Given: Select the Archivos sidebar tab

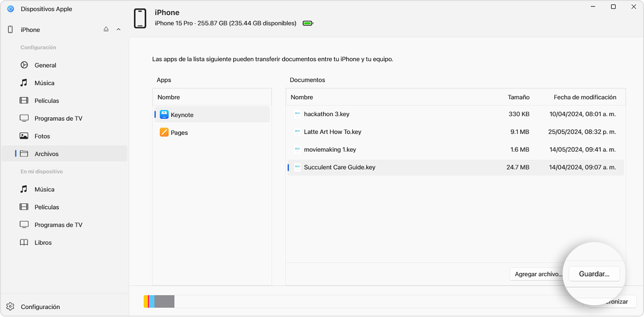Looking at the screenshot, I should click(46, 154).
